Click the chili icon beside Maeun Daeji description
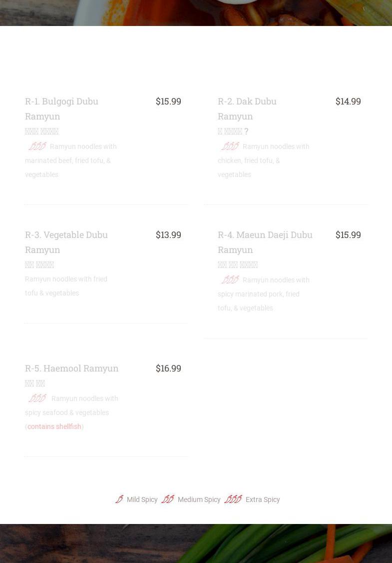This screenshot has width=392, height=563. 230,280
